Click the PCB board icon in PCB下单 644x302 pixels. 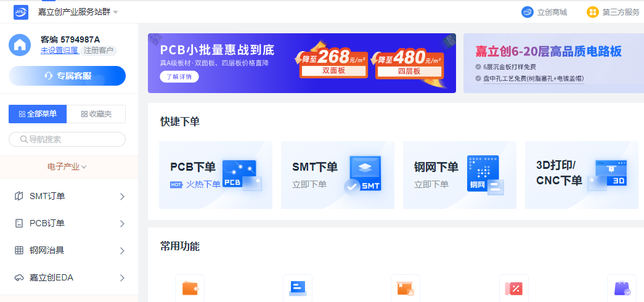[242, 176]
